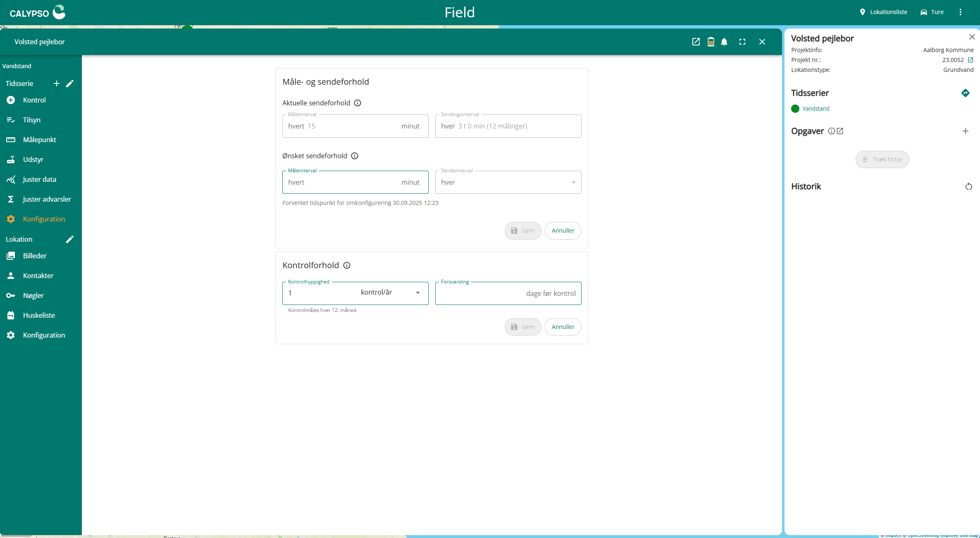This screenshot has width=980, height=538.
Task: Open the Sendeinterval dropdown
Action: click(x=508, y=182)
